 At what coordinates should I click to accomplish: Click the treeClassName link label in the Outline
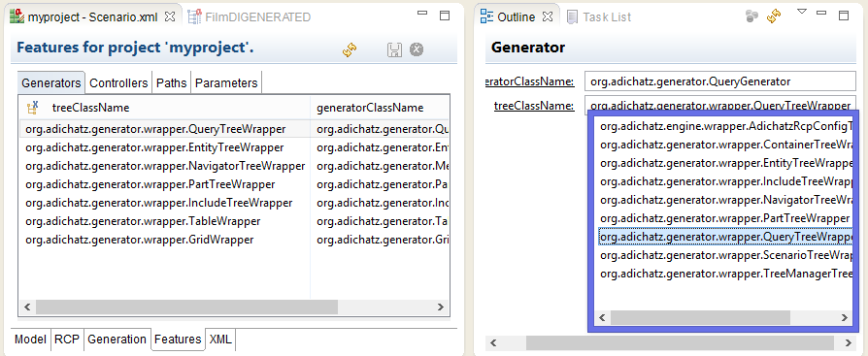(534, 106)
